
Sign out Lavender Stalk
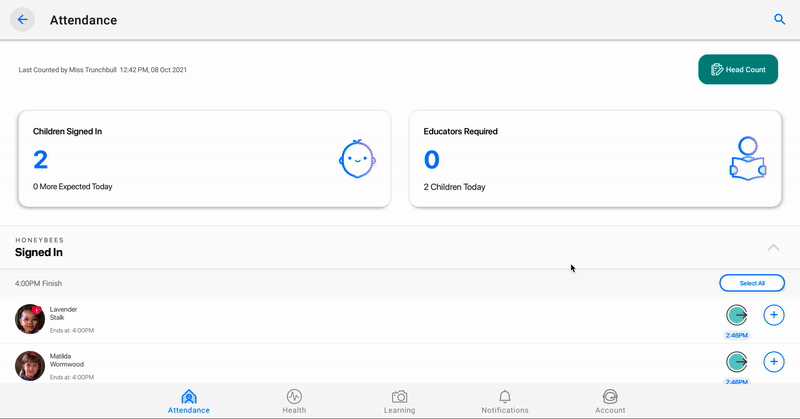737,315
